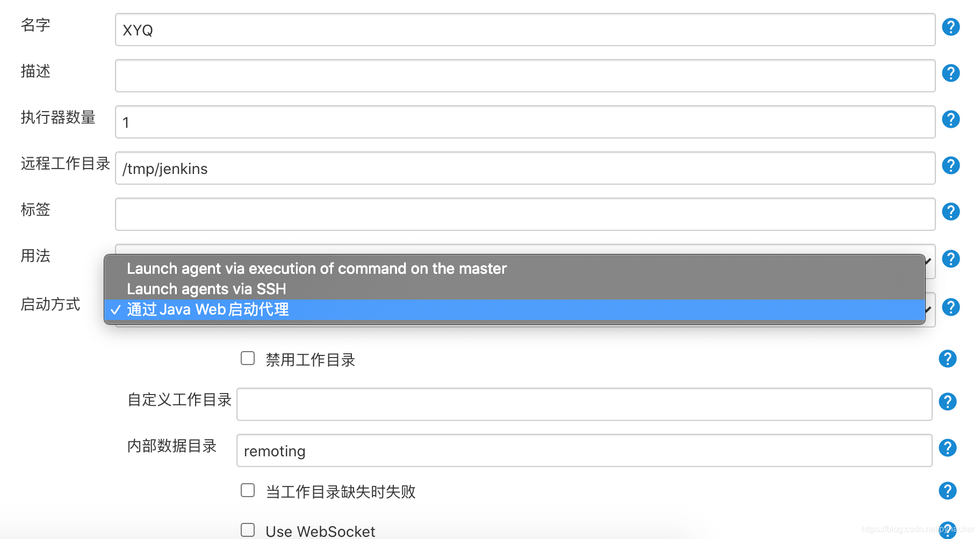Screen dimensions: 980x539
Task: Enable the 禁用工作目录 checkbox
Action: coord(248,358)
